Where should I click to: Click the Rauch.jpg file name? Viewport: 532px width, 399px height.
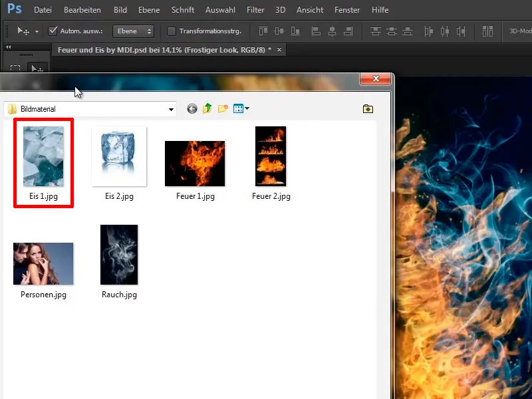(119, 295)
